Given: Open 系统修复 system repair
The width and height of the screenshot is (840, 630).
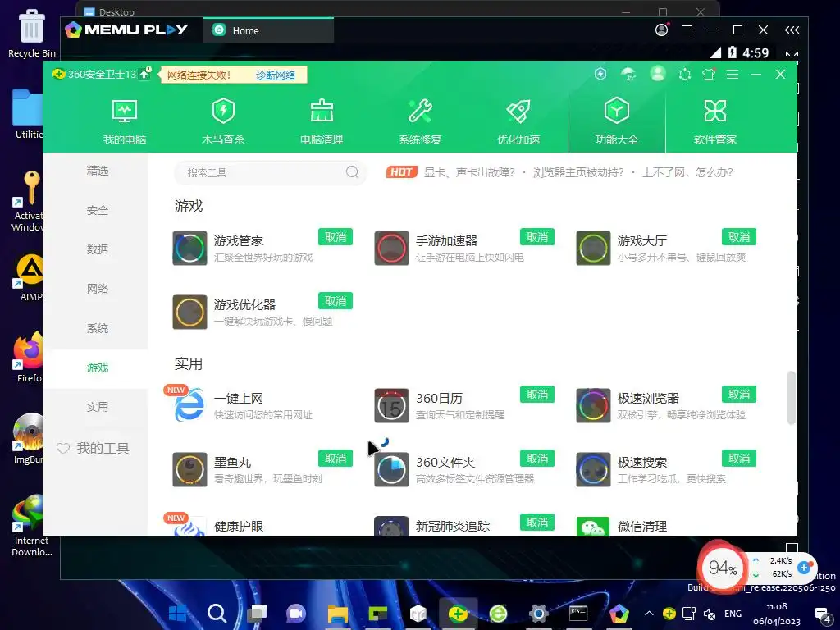Looking at the screenshot, I should click(x=420, y=122).
